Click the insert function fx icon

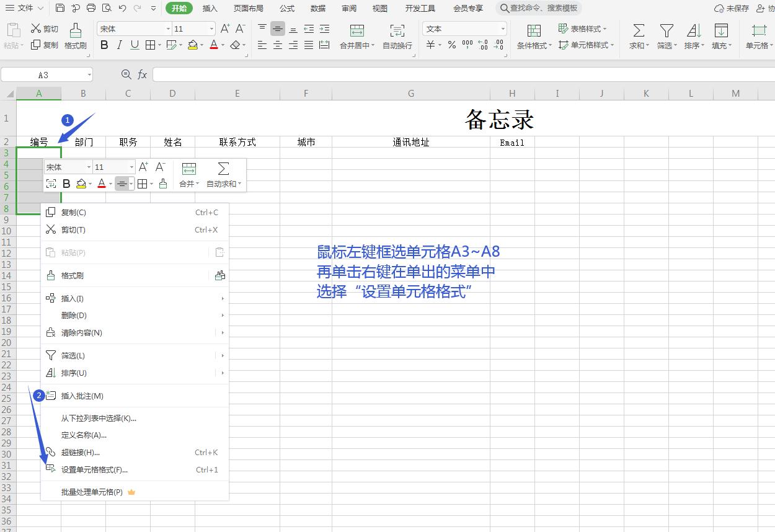[x=143, y=74]
